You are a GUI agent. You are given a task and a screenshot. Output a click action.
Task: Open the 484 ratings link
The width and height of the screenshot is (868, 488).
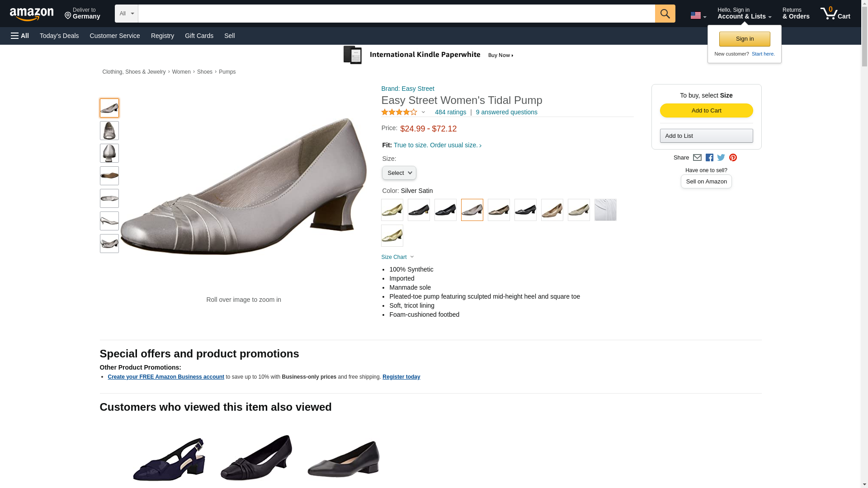(x=450, y=112)
